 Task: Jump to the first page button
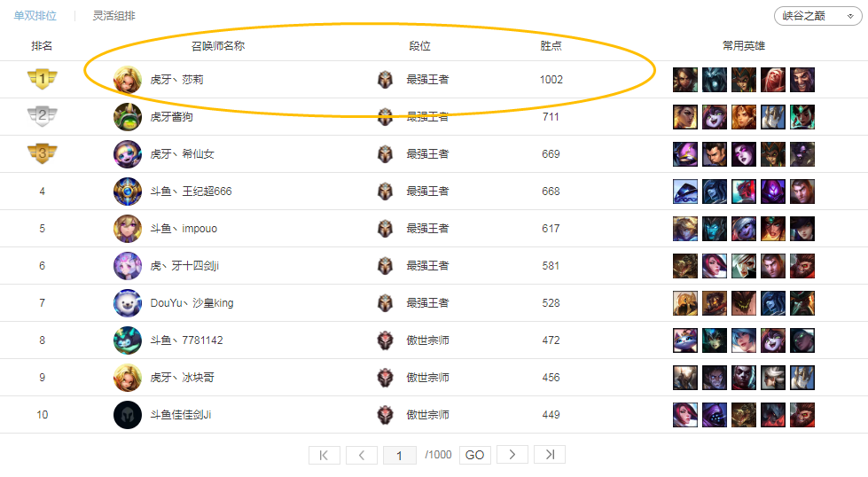[x=325, y=455]
